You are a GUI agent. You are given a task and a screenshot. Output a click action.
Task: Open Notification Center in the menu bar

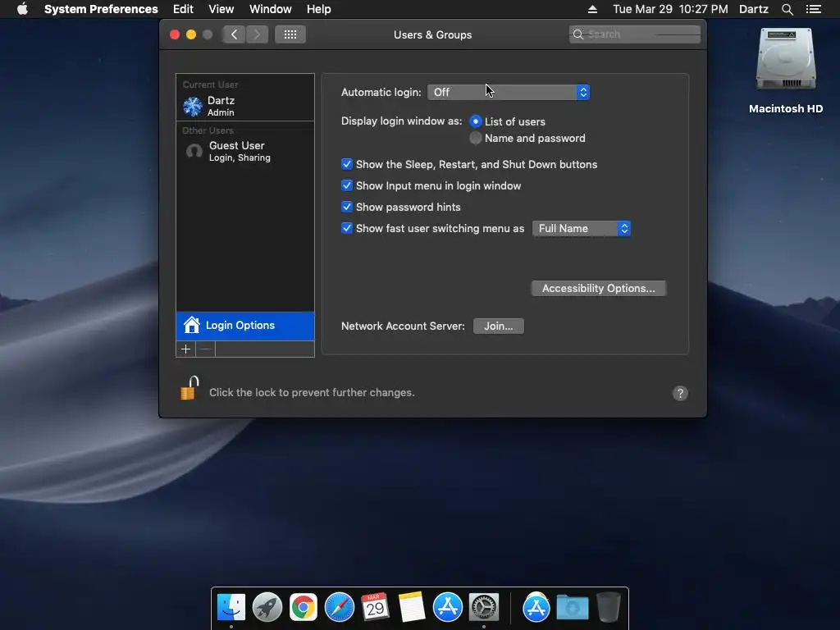813,9
